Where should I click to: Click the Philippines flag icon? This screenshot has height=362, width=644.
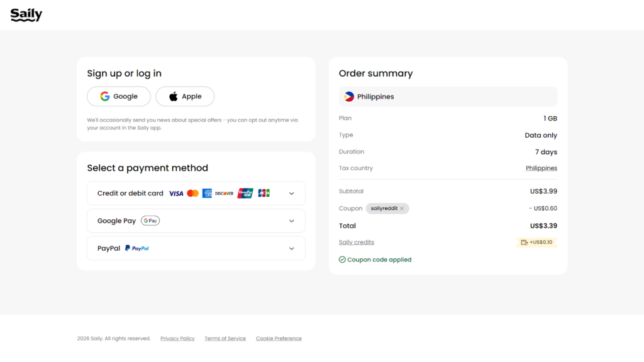(349, 97)
